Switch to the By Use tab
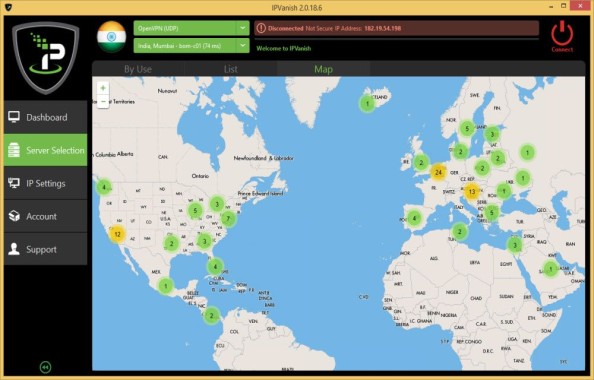Image resolution: width=594 pixels, height=380 pixels. pos(138,69)
